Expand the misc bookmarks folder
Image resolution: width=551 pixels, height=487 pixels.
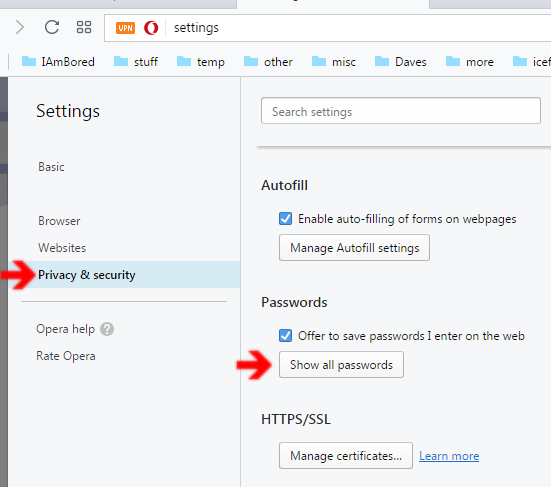point(334,62)
